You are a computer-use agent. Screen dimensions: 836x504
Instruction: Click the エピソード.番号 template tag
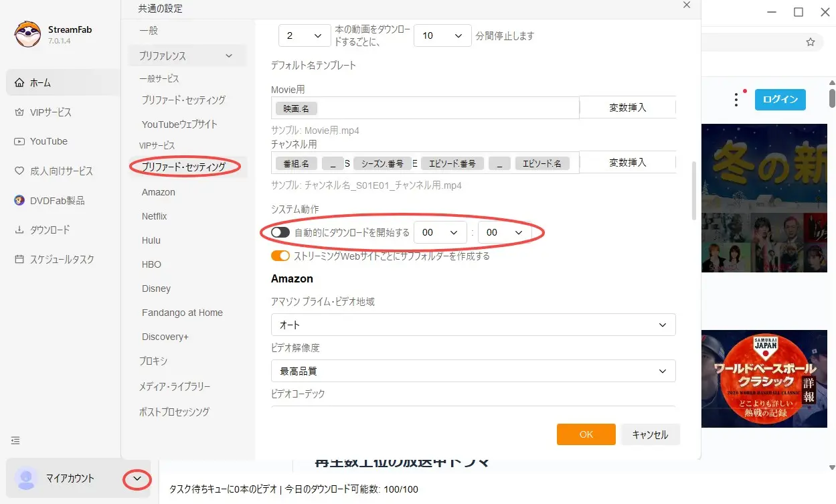[x=452, y=163]
